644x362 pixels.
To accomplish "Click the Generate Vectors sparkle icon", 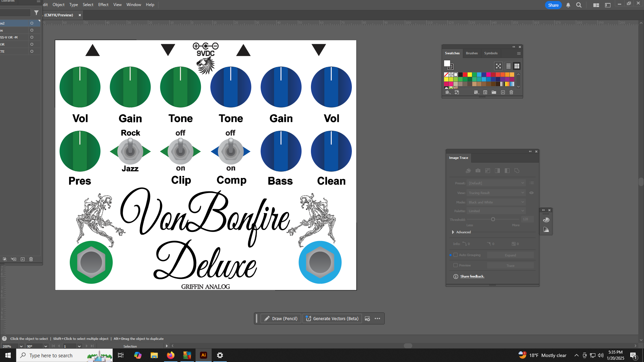I will pyautogui.click(x=309, y=318).
